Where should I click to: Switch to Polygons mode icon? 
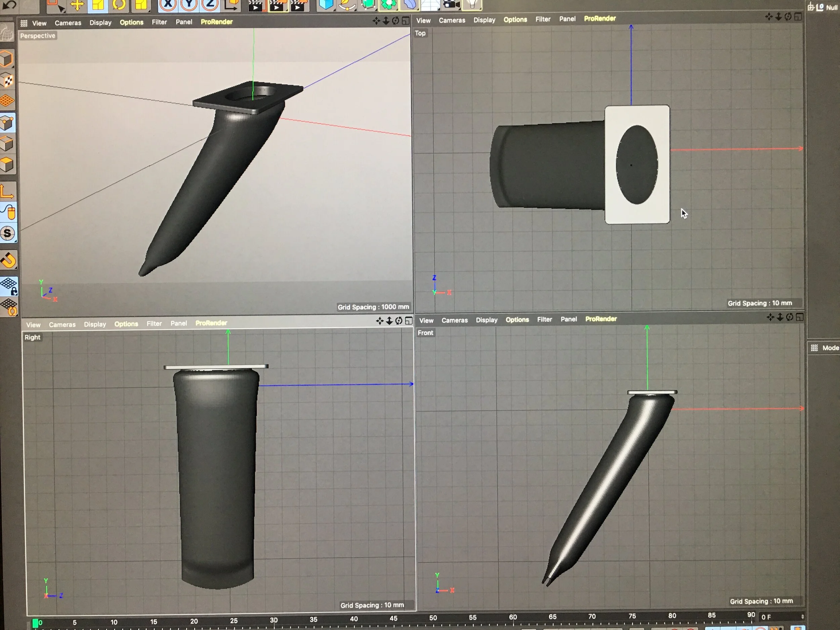[x=7, y=164]
